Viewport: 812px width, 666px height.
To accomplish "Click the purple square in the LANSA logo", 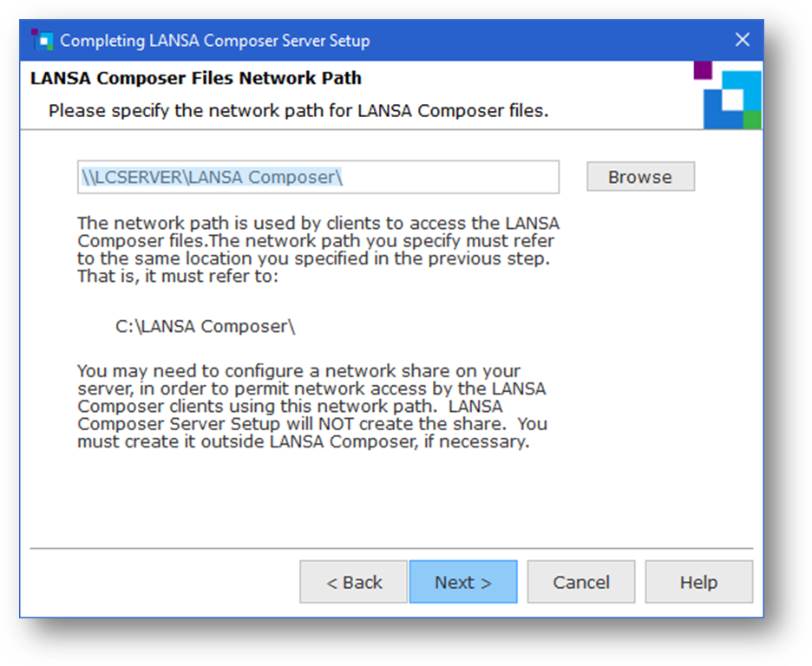I will (x=703, y=70).
